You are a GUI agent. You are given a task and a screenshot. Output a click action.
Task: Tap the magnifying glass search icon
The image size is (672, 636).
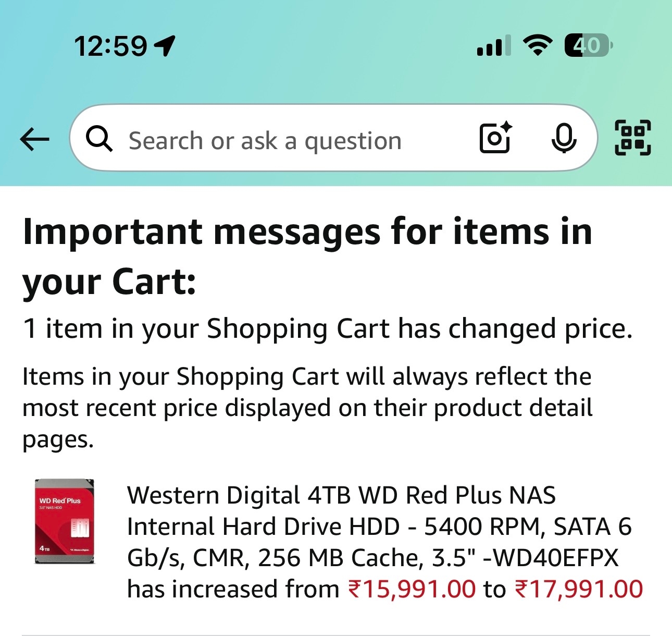tap(99, 139)
